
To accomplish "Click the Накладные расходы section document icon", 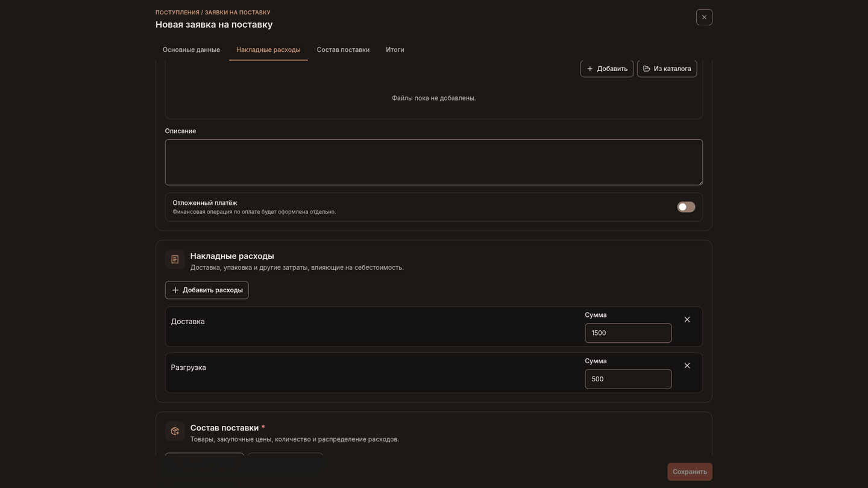I will coord(175,260).
